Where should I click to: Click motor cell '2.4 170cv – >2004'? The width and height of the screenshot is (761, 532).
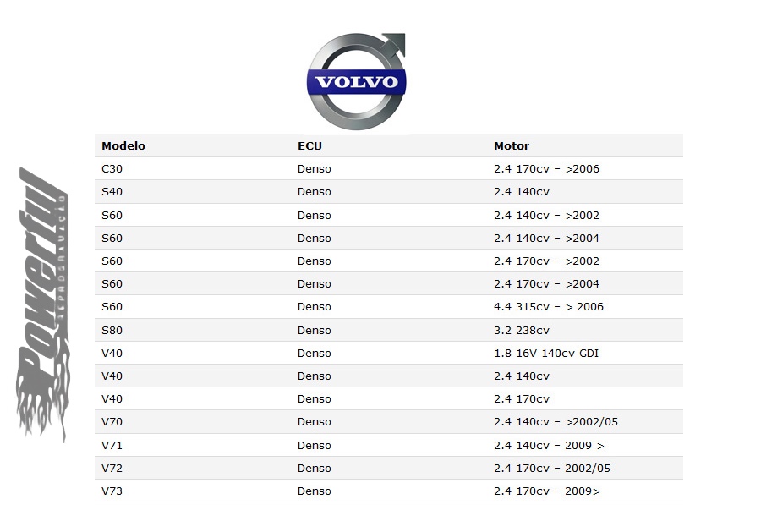pyautogui.click(x=546, y=284)
